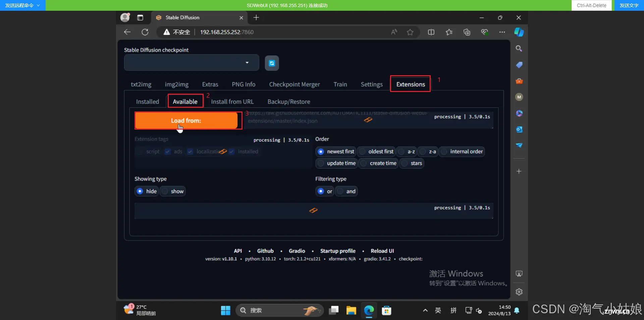The width and height of the screenshot is (644, 320).
Task: Open browser essentials heart icon
Action: tap(484, 32)
